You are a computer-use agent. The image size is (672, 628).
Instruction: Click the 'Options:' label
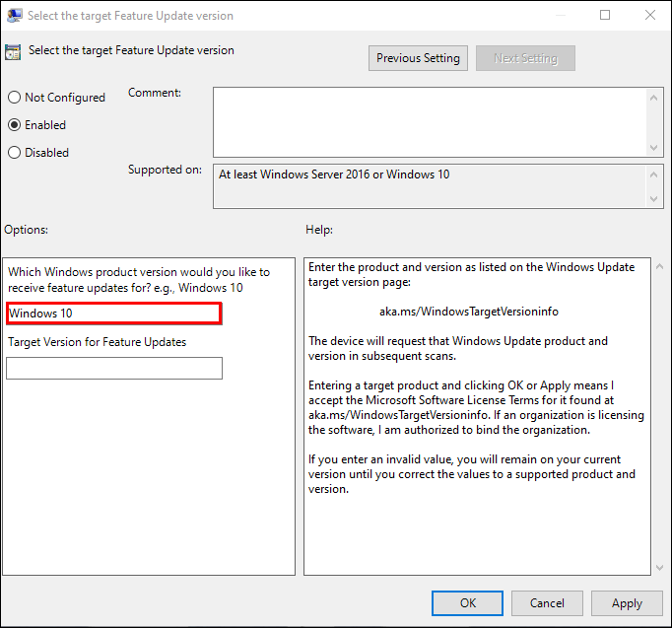(27, 230)
